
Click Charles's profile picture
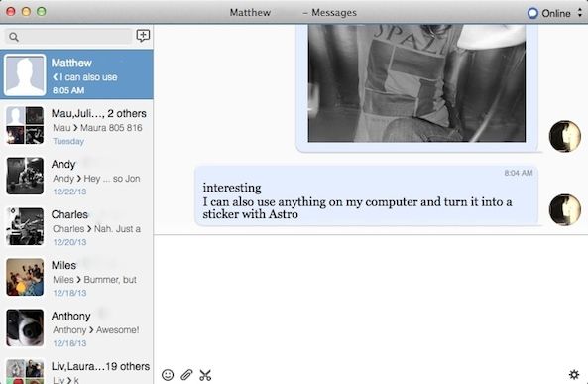25,226
